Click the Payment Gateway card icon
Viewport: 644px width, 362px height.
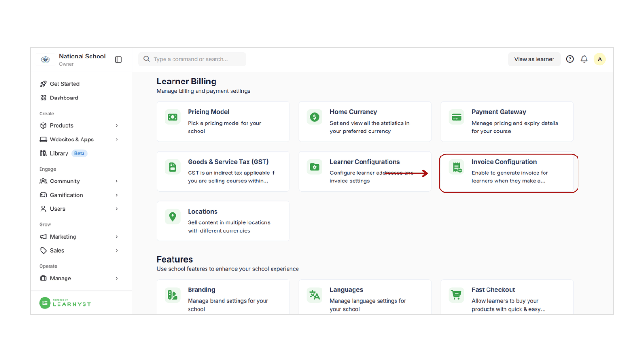[x=456, y=117]
